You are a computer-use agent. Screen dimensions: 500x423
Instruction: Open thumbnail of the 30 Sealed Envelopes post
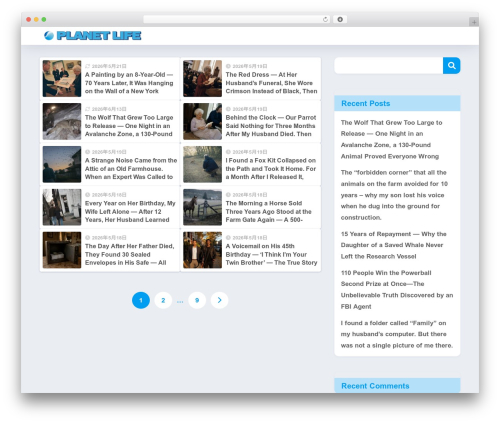(x=62, y=250)
